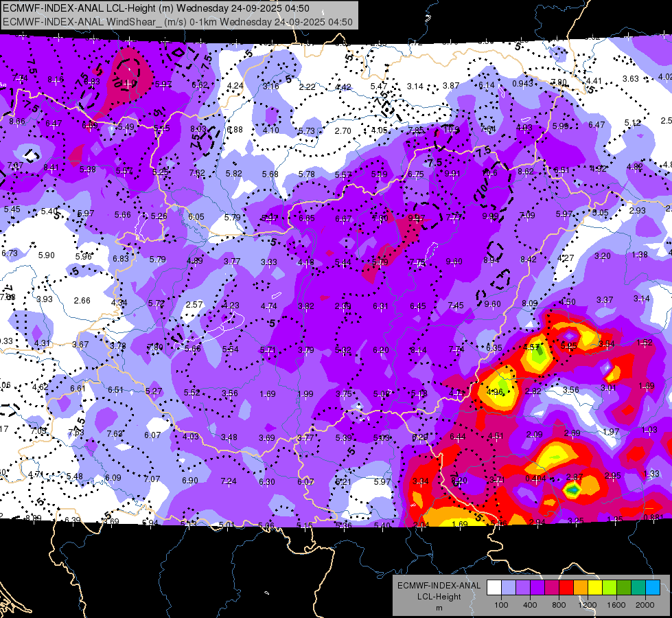672x618 pixels.
Task: Click the red legend swatch
Action: coord(566,588)
